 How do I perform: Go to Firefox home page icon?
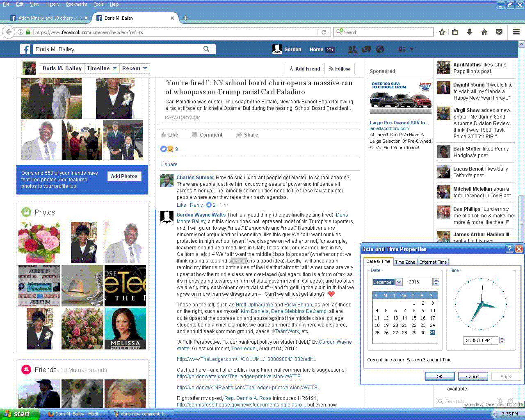(x=484, y=32)
